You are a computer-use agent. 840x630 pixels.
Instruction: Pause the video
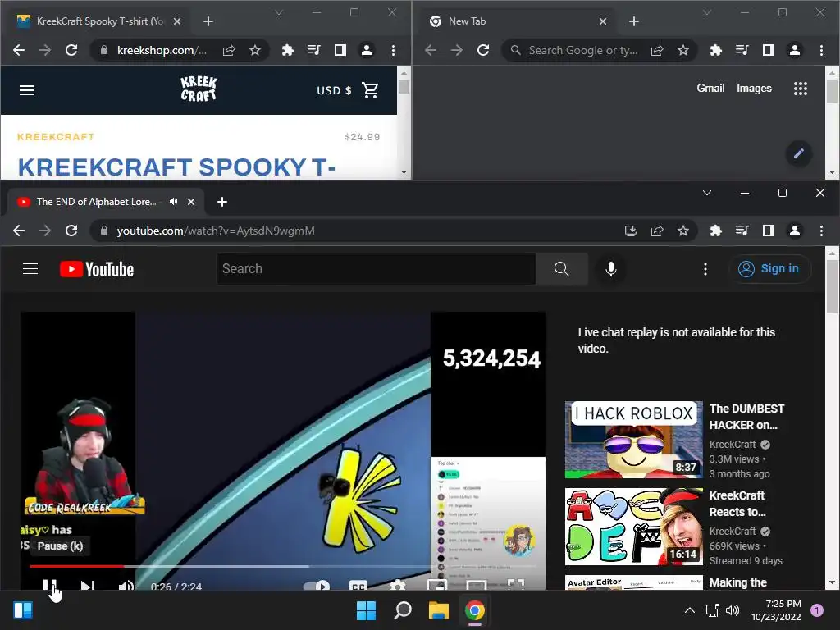[x=49, y=584]
